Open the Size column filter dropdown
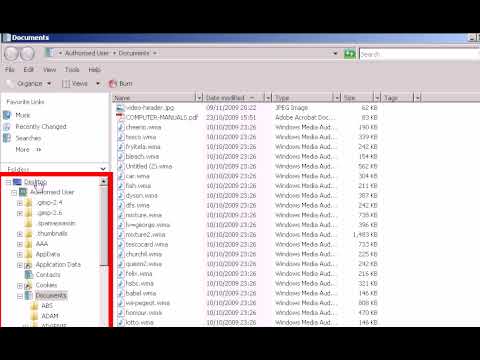 (x=377, y=98)
